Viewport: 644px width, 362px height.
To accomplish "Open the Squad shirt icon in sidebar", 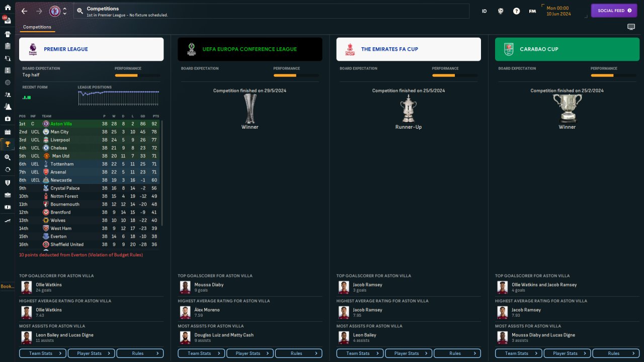I will 8,34.
